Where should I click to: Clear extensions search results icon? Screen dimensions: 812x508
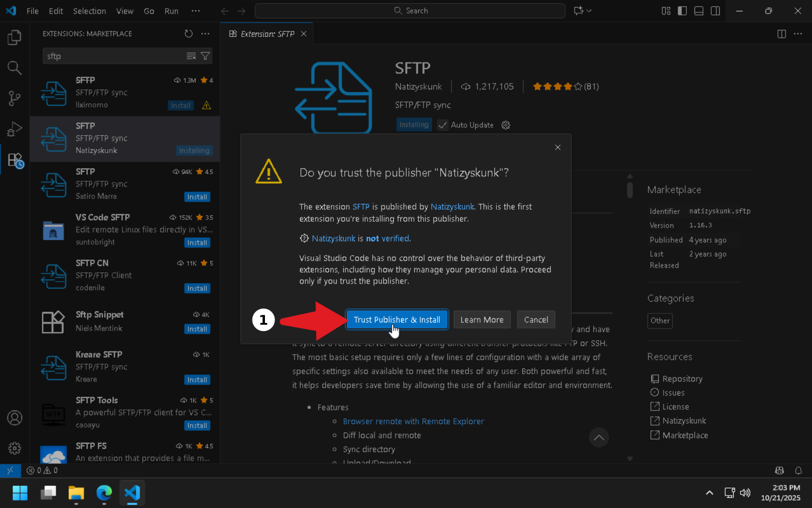coord(191,56)
